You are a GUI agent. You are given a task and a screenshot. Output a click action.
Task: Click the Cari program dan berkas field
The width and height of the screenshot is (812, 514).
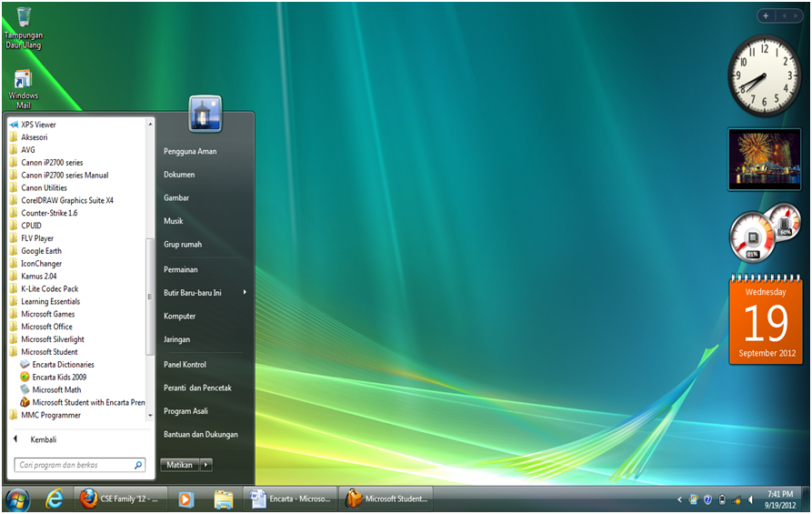[x=79, y=465]
